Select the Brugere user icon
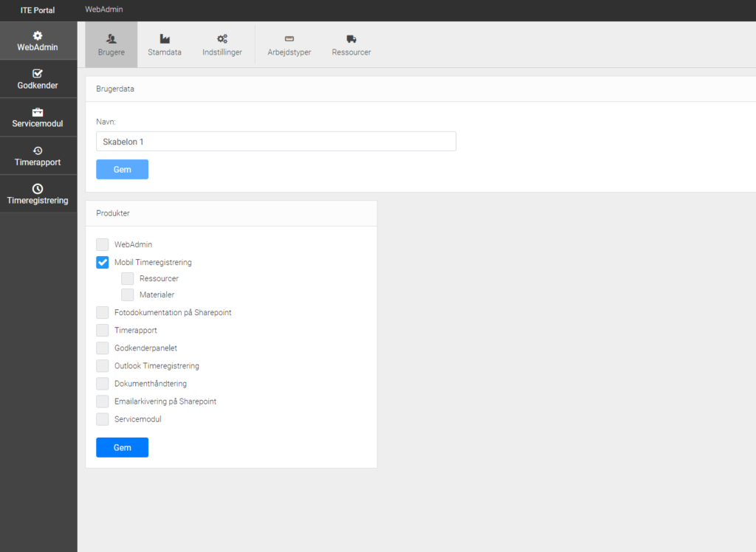756x552 pixels. 111,38
